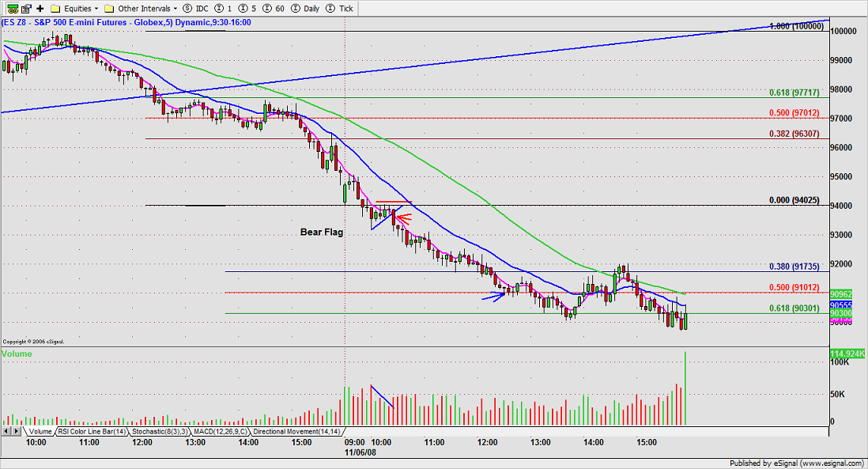The height and width of the screenshot is (469, 868).
Task: Click the 0.618 (97717) Fibonacci label
Action: [x=794, y=93]
